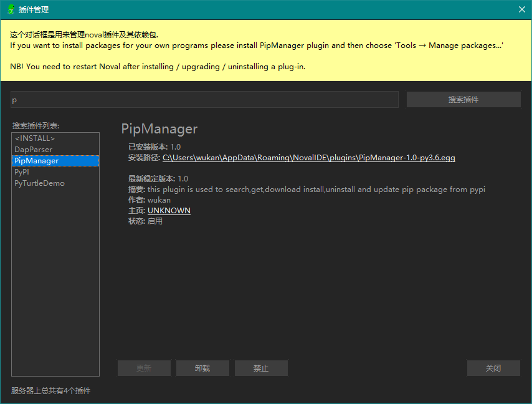532x404 pixels.
Task: Open the UNKNOWN homepage link
Action: tap(169, 210)
